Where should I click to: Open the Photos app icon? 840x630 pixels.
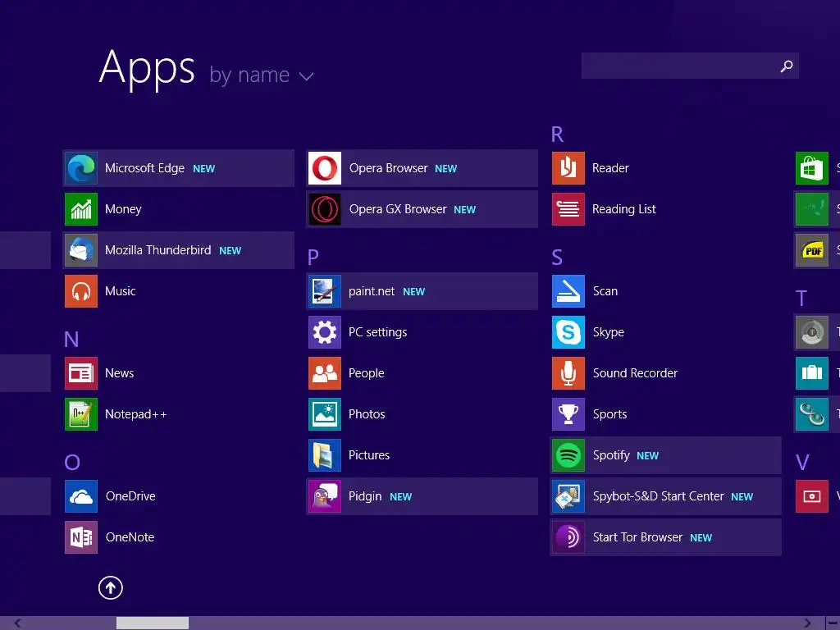click(x=325, y=414)
